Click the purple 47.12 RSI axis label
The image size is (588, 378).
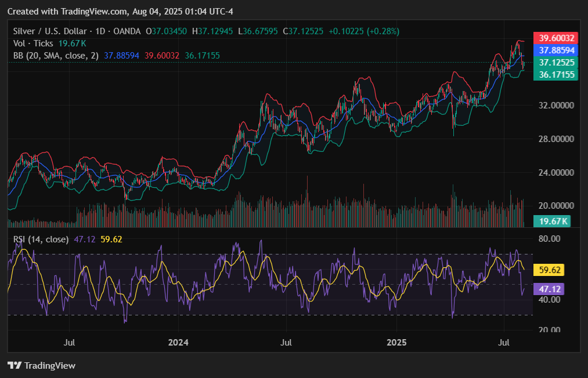tap(549, 289)
